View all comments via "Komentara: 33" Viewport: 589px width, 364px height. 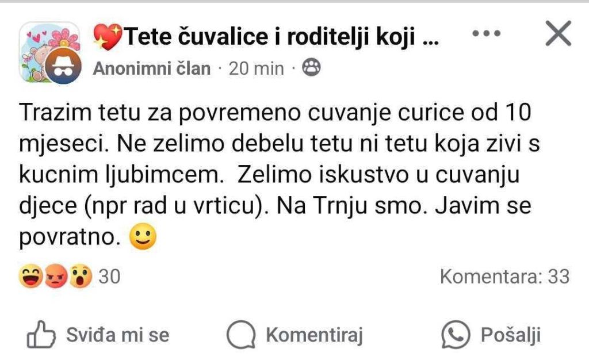point(504,277)
